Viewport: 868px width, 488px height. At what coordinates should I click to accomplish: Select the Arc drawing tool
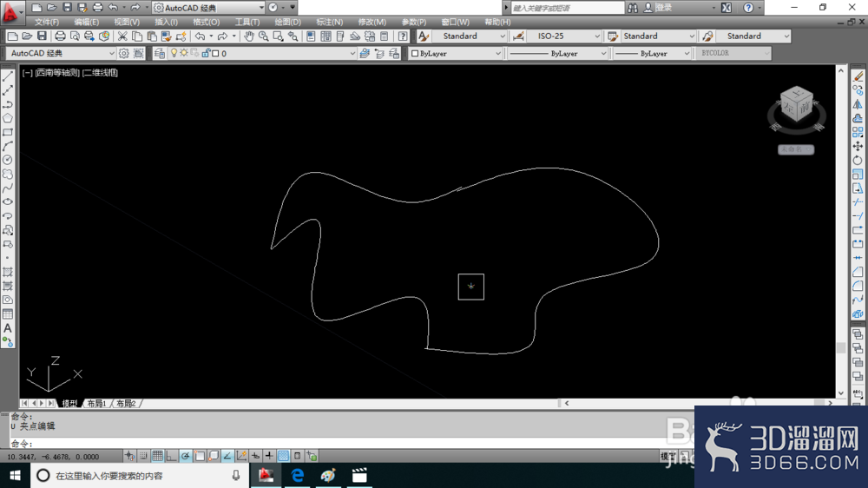[x=8, y=146]
